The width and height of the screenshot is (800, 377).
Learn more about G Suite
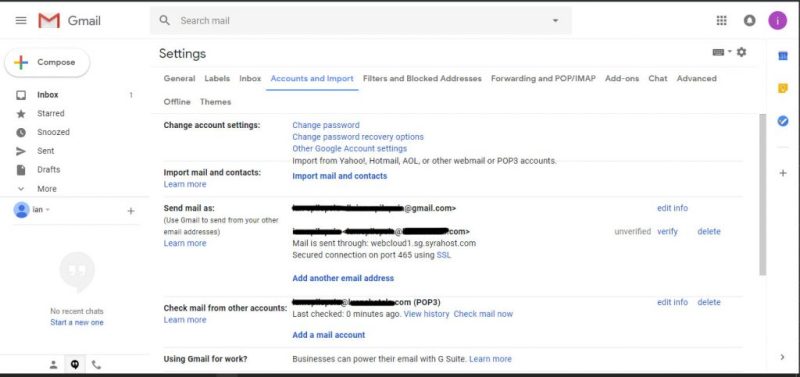[490, 359]
